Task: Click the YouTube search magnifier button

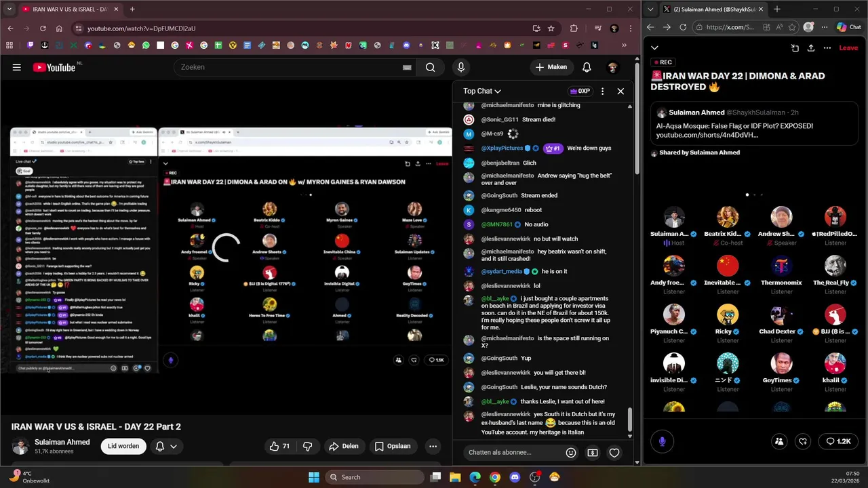Action: (430, 67)
